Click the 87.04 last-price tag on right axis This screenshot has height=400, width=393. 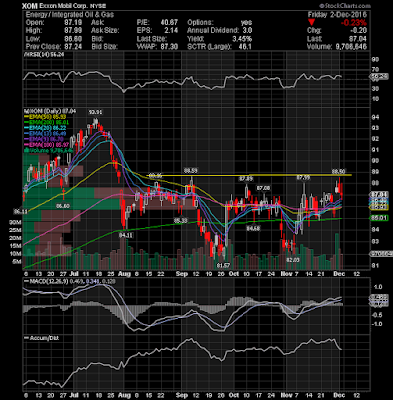(x=379, y=194)
